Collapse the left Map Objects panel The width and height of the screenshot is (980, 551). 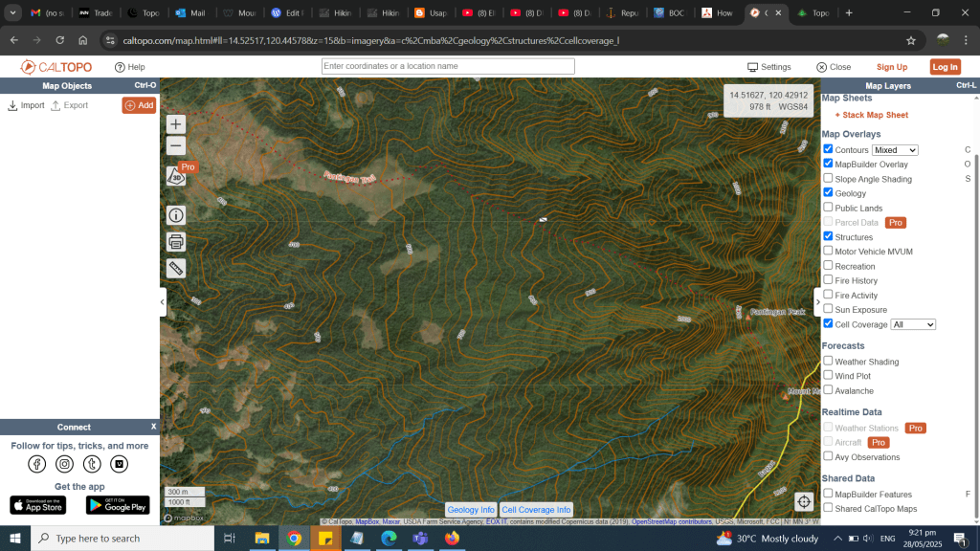[163, 301]
